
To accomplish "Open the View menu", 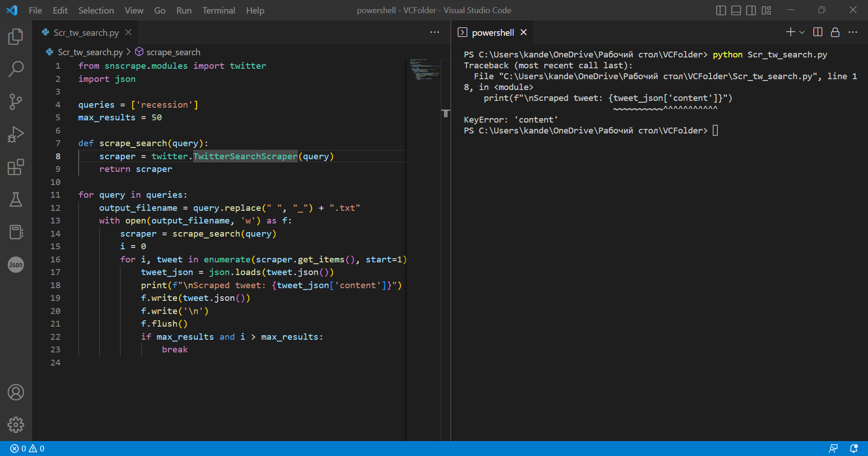I will click(134, 10).
